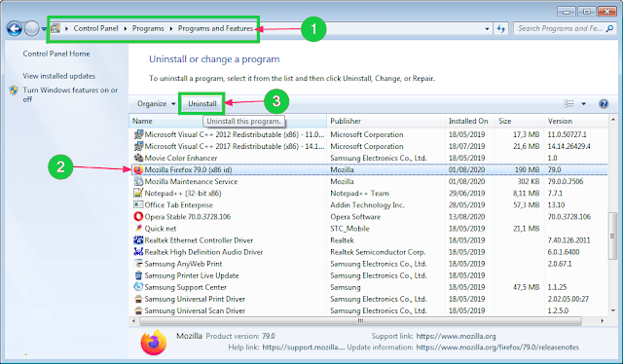Click the Forward navigation arrow button
Screen dimensions: 623x364
point(31,28)
